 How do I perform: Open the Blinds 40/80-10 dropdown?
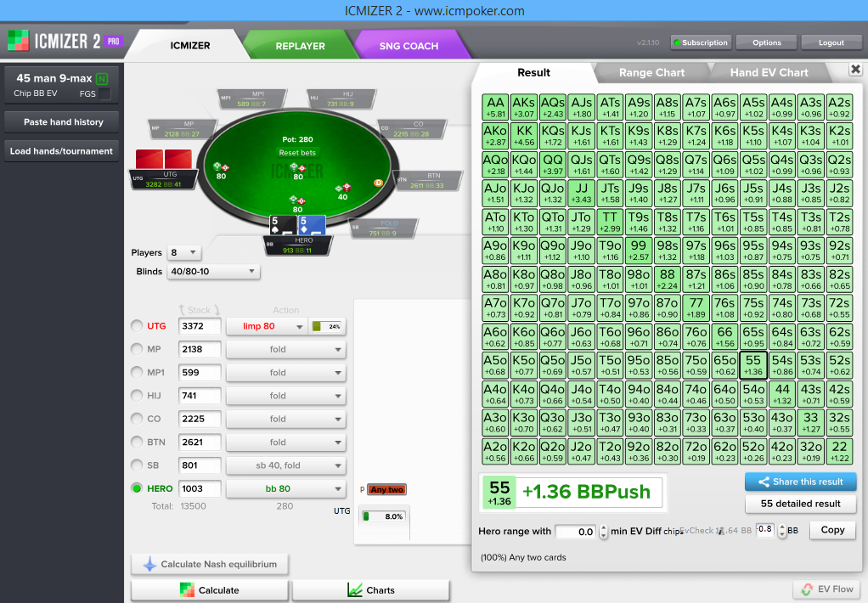click(x=213, y=271)
